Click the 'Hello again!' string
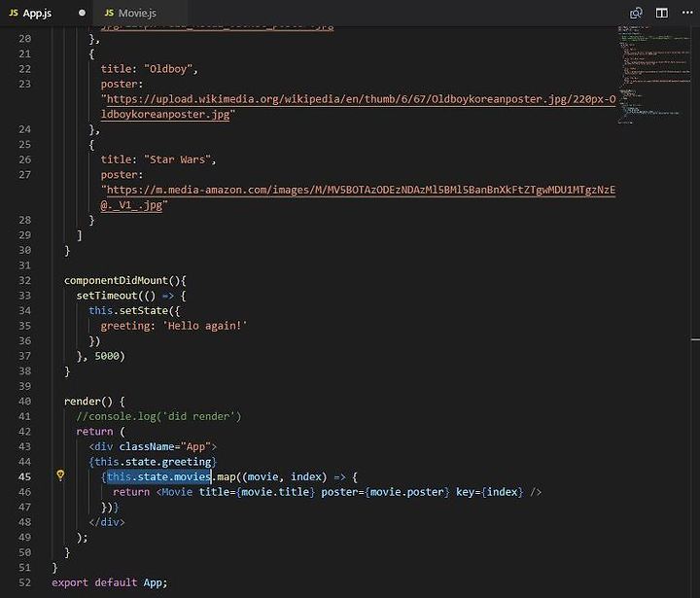The image size is (700, 598). pos(205,326)
